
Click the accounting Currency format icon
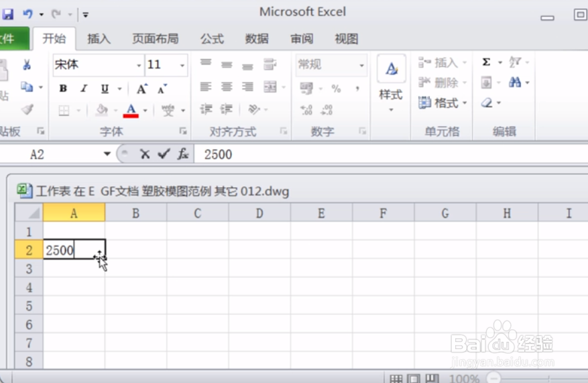(x=306, y=89)
